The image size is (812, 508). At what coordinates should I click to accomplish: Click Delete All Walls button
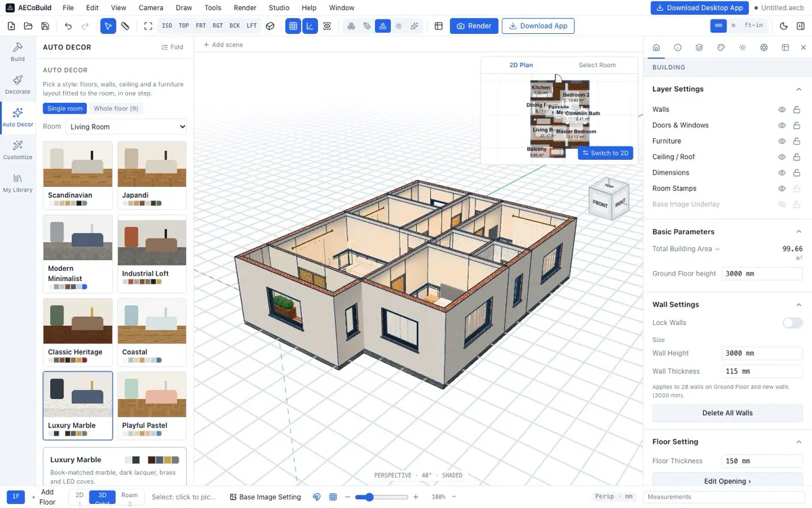pyautogui.click(x=727, y=413)
